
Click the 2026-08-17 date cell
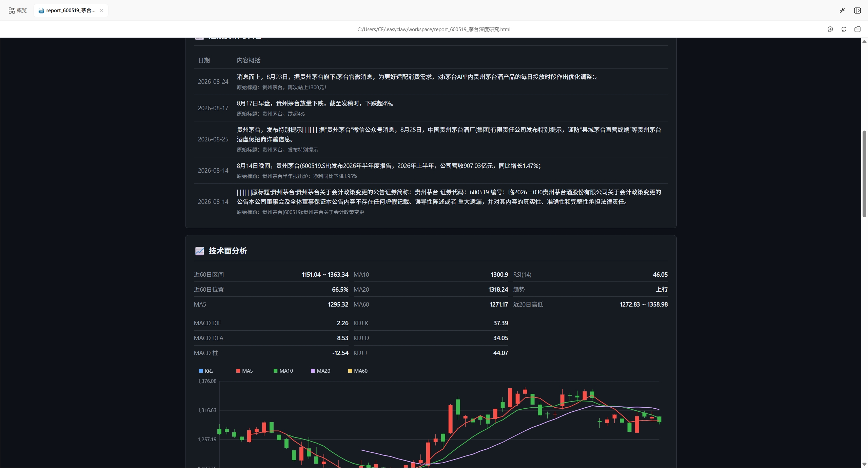(213, 108)
